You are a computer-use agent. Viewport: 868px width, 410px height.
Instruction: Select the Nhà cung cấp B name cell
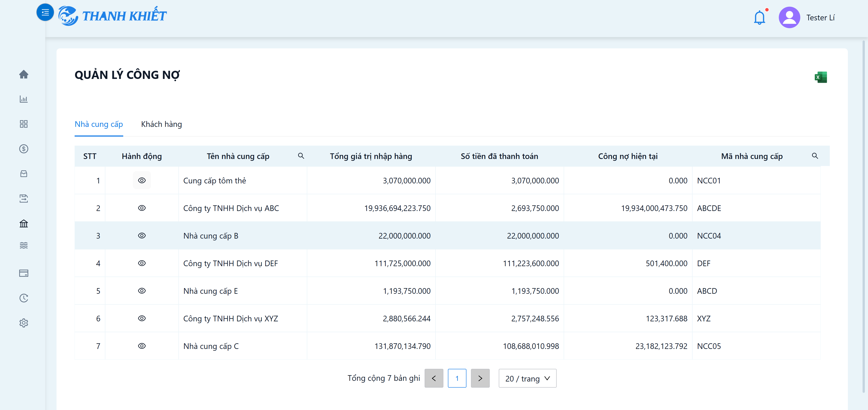[x=243, y=236]
